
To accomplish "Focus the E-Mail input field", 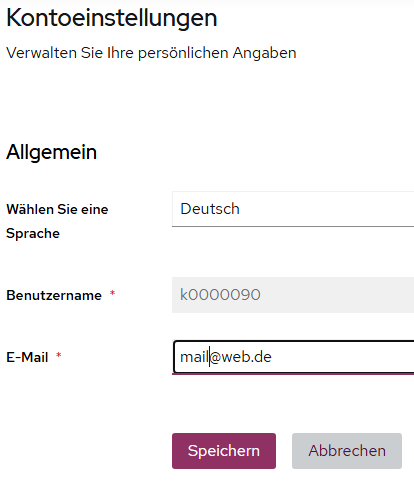I will tap(293, 357).
